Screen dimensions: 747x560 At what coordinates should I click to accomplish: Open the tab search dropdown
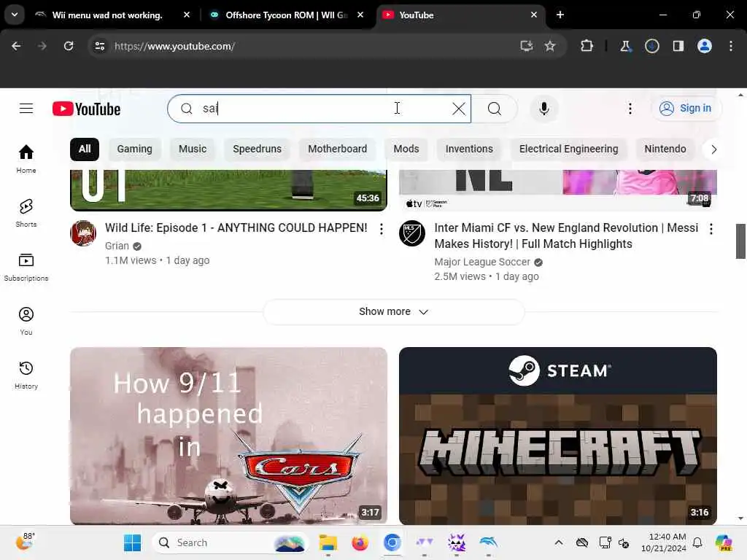tap(15, 15)
